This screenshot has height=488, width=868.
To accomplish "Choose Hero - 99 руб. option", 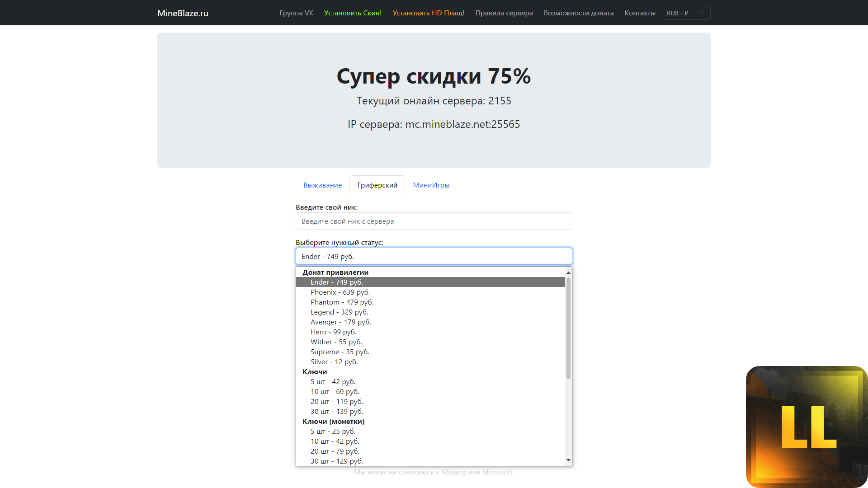I will coord(333,332).
